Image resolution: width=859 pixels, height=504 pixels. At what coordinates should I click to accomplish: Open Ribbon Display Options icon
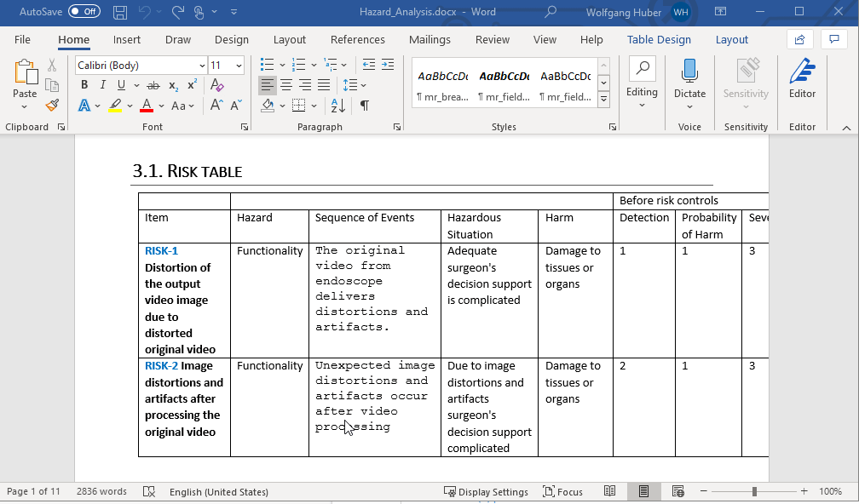click(721, 11)
